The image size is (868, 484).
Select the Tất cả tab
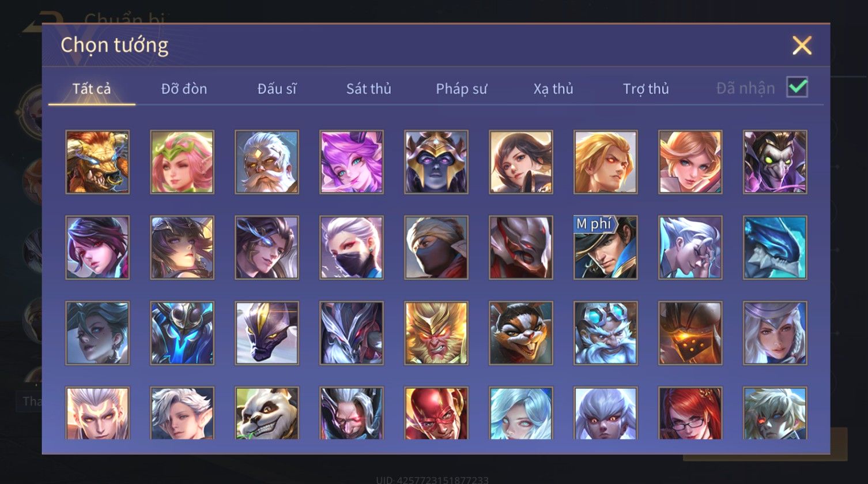point(92,89)
